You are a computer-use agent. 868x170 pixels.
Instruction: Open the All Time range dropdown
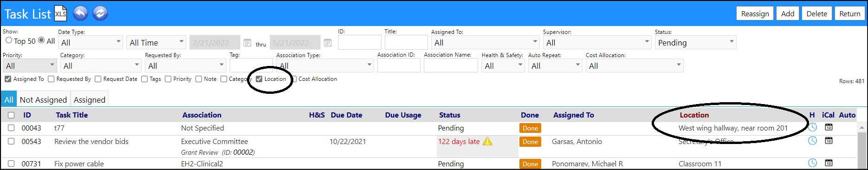coord(156,42)
